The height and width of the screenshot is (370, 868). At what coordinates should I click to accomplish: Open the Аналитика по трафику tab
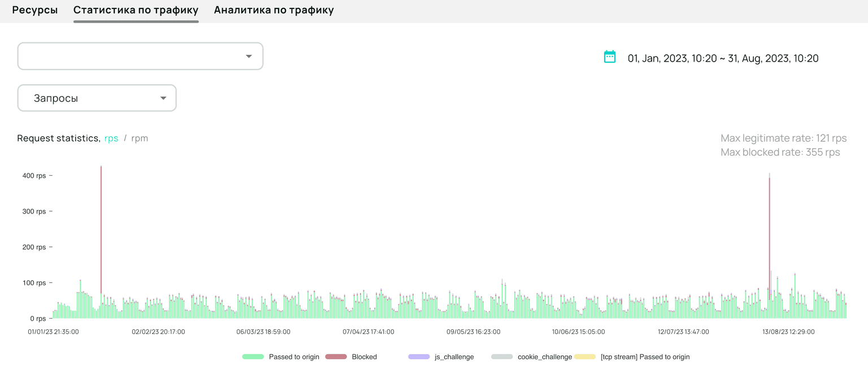274,10
